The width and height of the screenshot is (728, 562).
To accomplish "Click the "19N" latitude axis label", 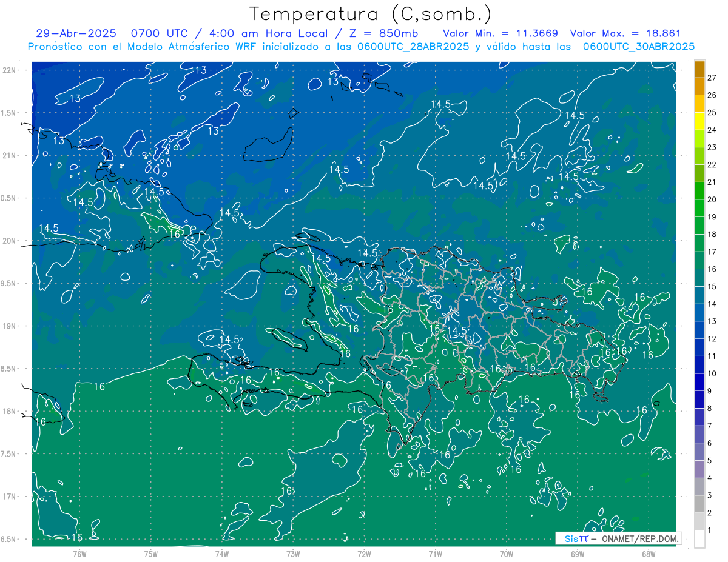I will pyautogui.click(x=9, y=326).
